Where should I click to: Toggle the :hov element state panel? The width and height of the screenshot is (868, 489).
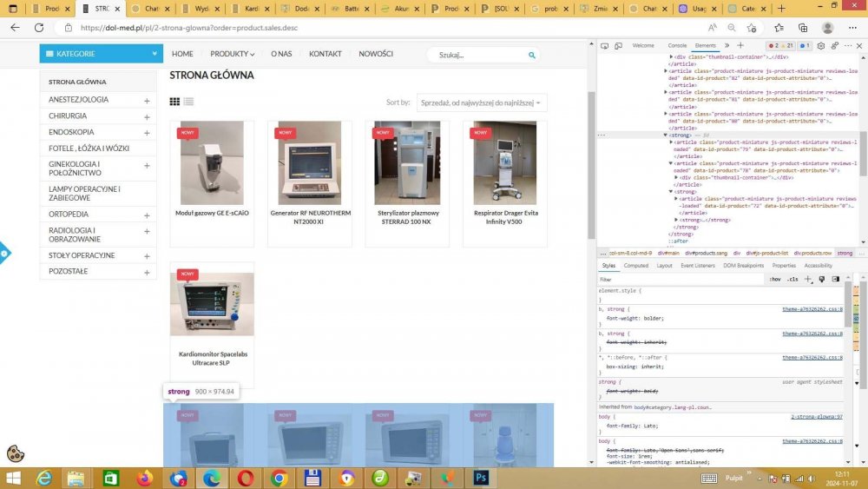tap(774, 279)
